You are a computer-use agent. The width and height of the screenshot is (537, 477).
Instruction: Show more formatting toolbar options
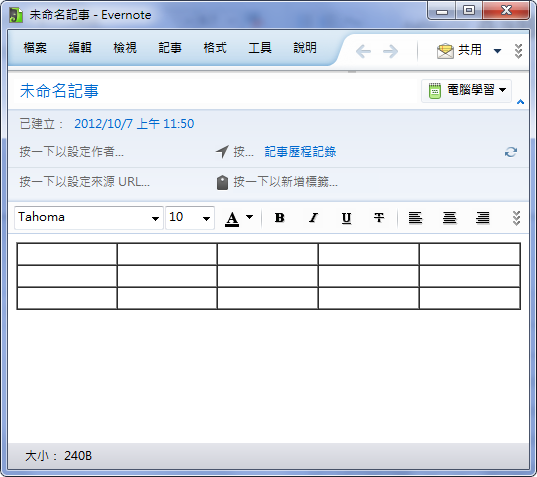click(x=516, y=218)
